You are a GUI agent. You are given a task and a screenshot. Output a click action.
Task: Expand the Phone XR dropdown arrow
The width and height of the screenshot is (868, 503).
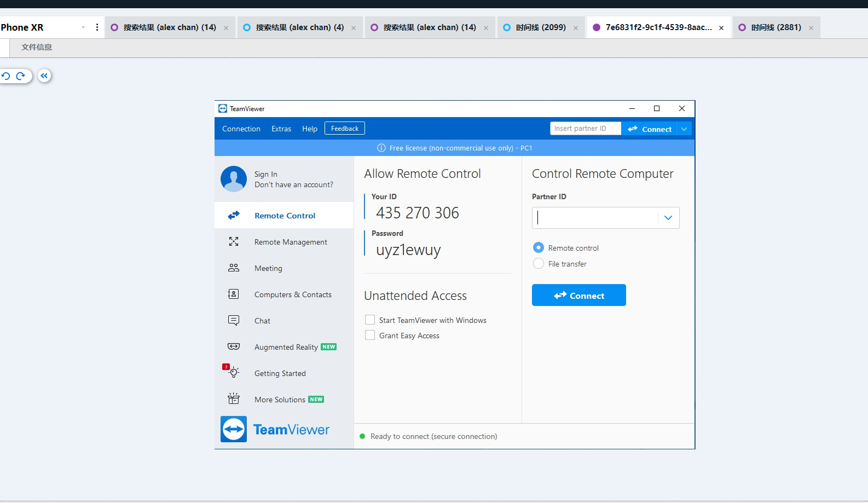tap(83, 27)
